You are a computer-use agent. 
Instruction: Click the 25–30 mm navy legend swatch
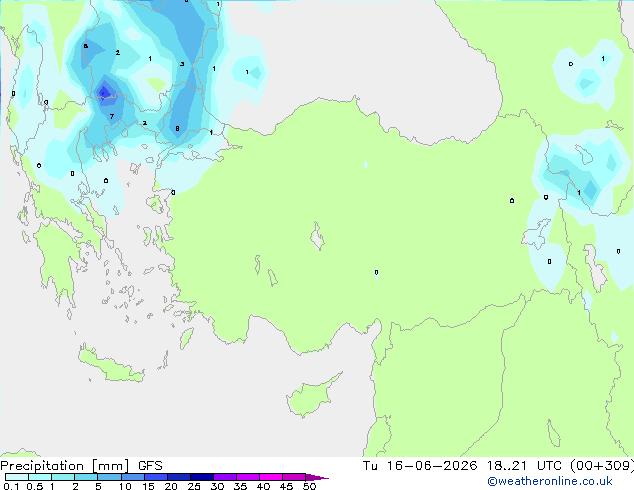coord(202,477)
